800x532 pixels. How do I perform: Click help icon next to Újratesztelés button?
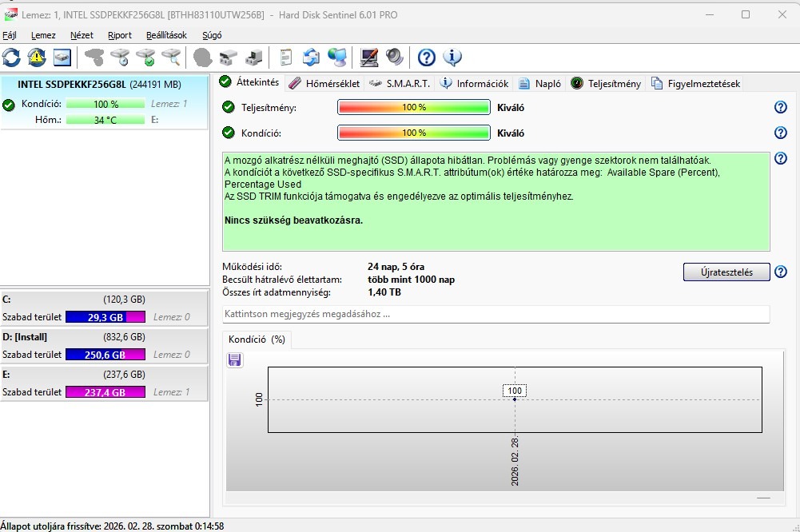(781, 272)
